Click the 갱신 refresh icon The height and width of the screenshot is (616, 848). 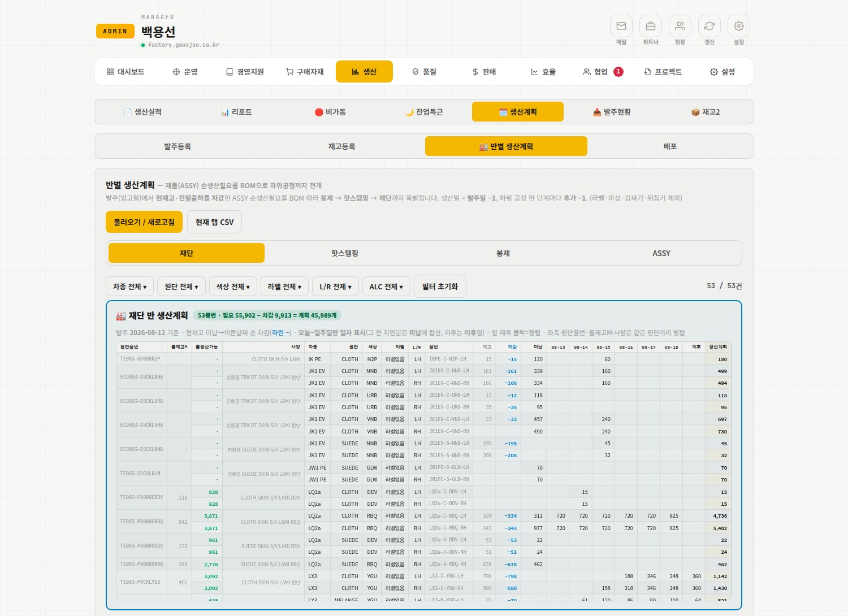point(709,26)
